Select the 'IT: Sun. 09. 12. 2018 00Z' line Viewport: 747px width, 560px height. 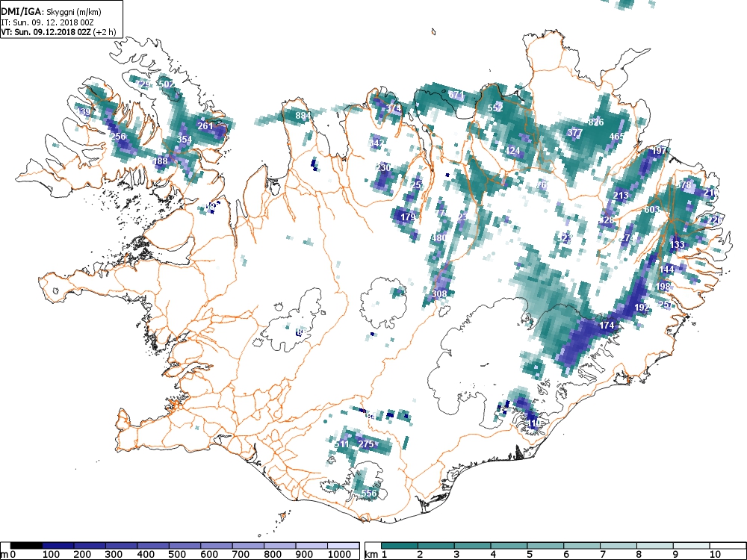46,22
